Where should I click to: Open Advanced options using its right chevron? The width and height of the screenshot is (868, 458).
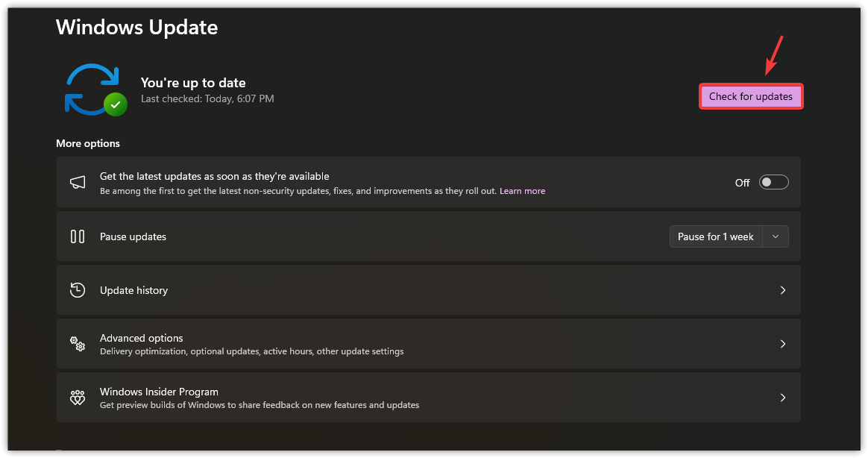(782, 344)
